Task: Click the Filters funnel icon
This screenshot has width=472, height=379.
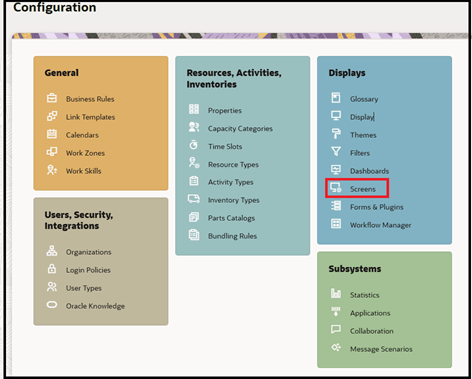Action: (x=336, y=152)
